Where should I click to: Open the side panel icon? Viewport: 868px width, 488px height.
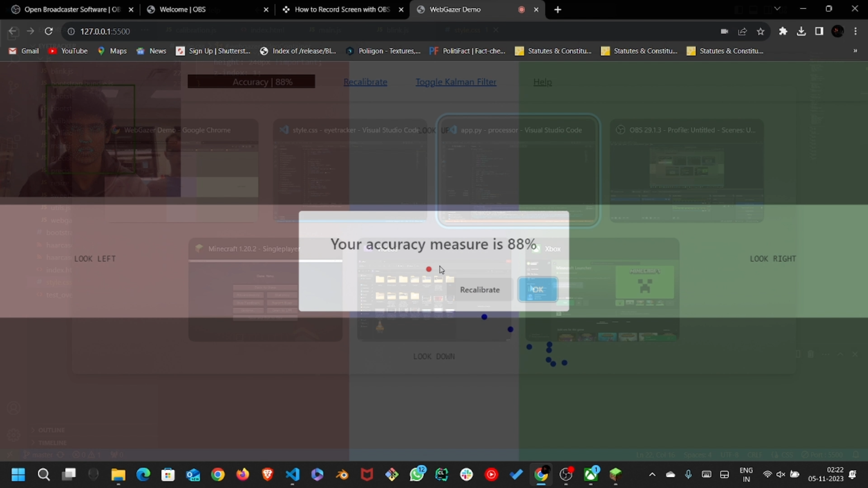(x=819, y=31)
